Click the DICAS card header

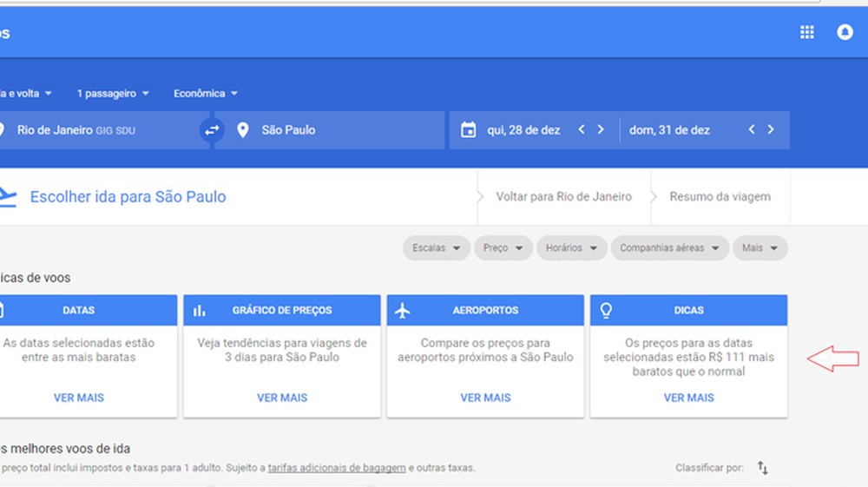click(688, 311)
